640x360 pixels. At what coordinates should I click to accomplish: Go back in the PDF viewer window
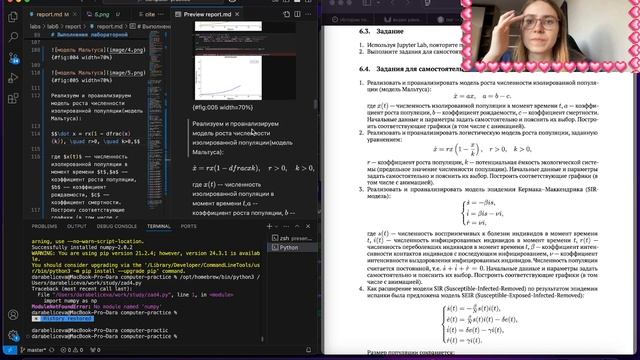point(392,3)
